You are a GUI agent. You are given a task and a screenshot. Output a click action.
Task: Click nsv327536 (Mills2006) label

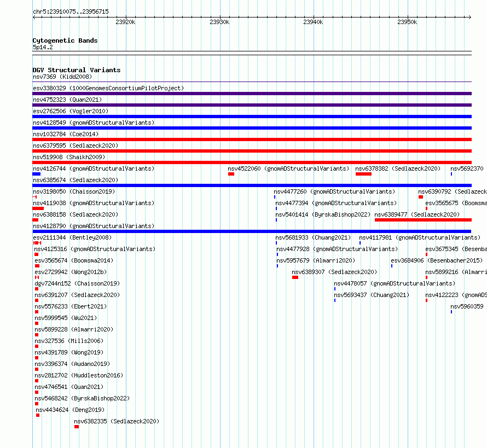[69, 341]
